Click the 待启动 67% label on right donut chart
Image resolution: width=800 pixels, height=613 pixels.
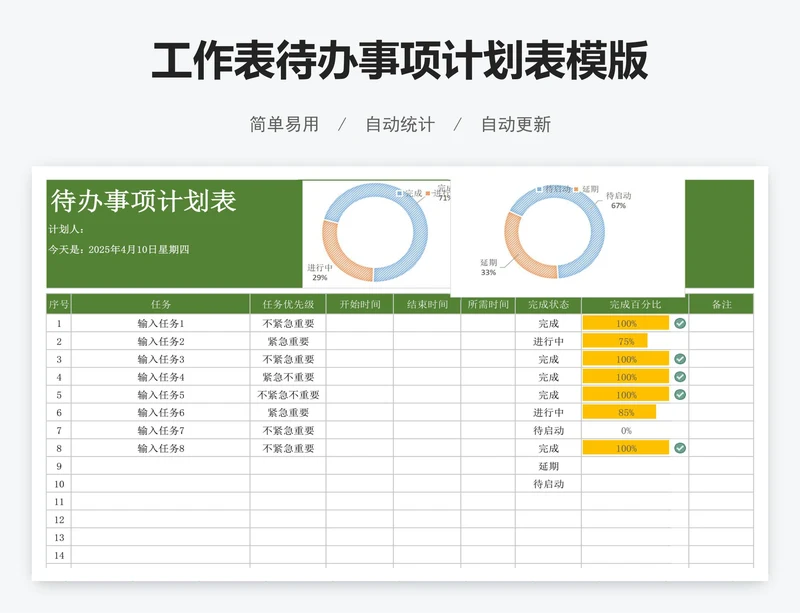[x=618, y=200]
